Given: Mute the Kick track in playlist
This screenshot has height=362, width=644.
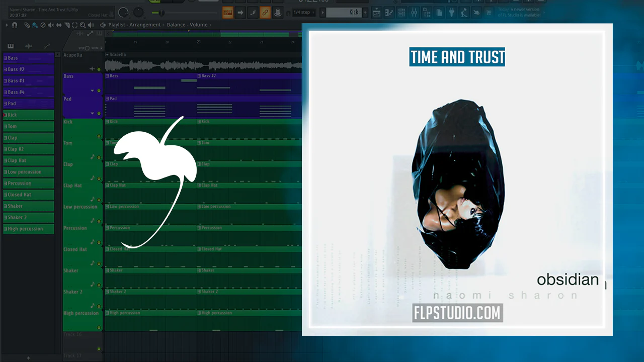Looking at the screenshot, I should (x=99, y=136).
